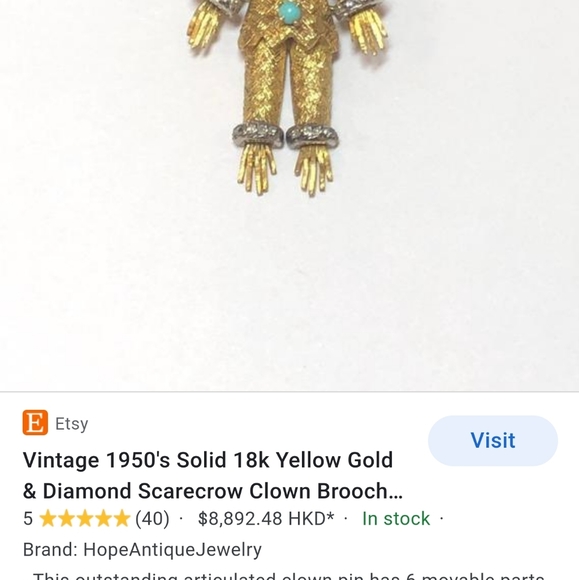Click the right diamond ankle cuff
The height and width of the screenshot is (580, 579).
[312, 136]
